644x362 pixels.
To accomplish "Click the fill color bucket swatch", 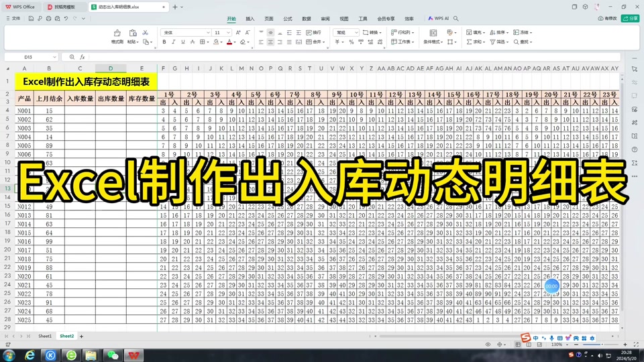I will [x=216, y=42].
